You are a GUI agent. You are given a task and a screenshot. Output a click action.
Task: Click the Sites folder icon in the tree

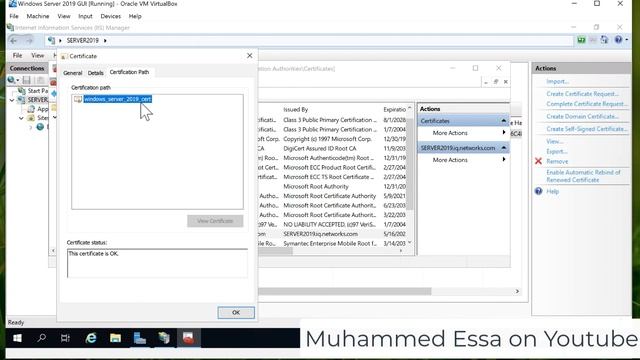31,118
